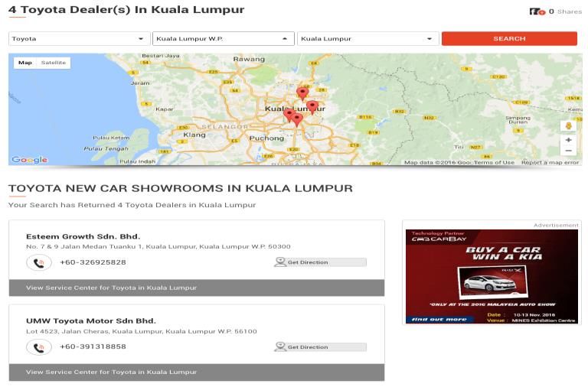Image resolution: width=588 pixels, height=387 pixels.
Task: Open map Terms of Use link
Action: click(x=494, y=162)
